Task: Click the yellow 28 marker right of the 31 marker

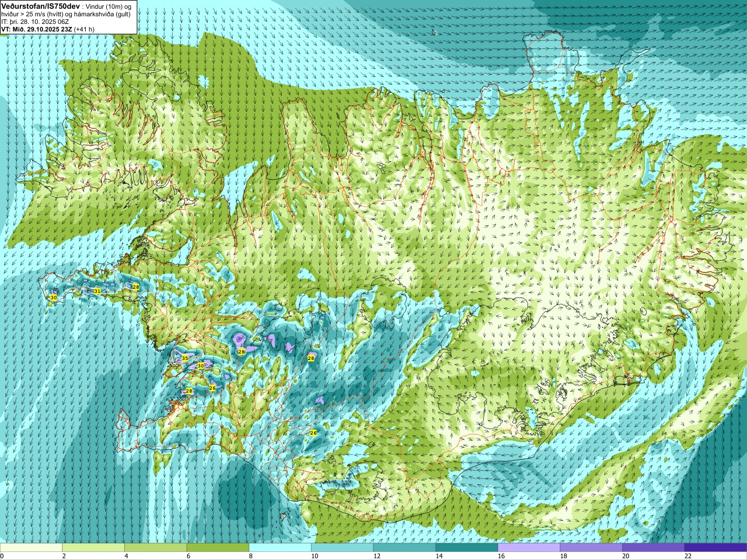Action: (136, 287)
